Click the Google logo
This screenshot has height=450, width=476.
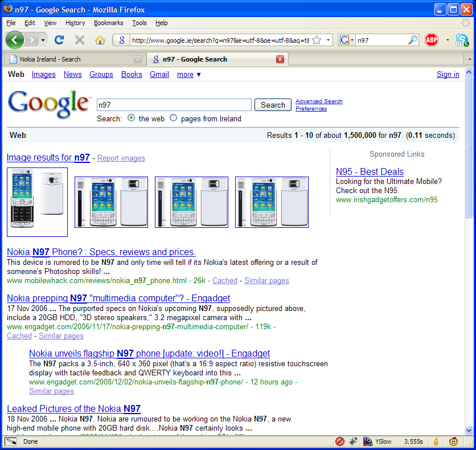click(49, 104)
